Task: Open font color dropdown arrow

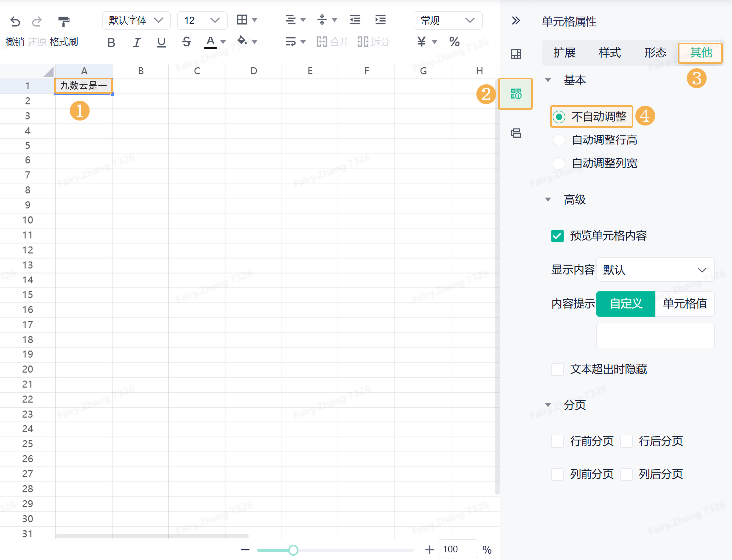Action: [x=223, y=42]
